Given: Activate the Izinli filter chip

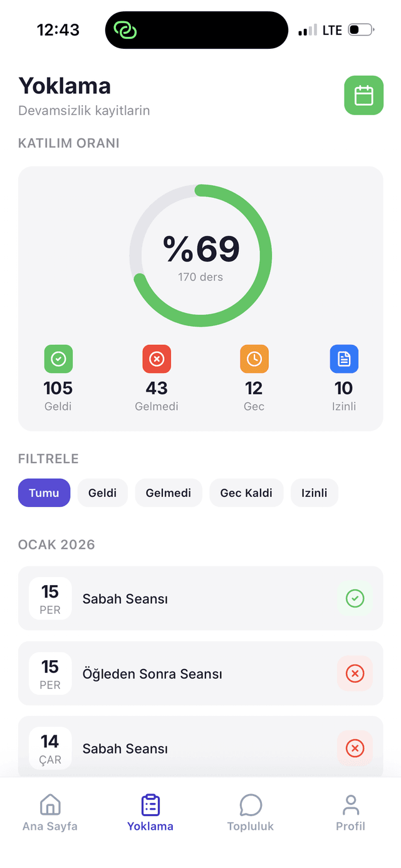Looking at the screenshot, I should (314, 493).
